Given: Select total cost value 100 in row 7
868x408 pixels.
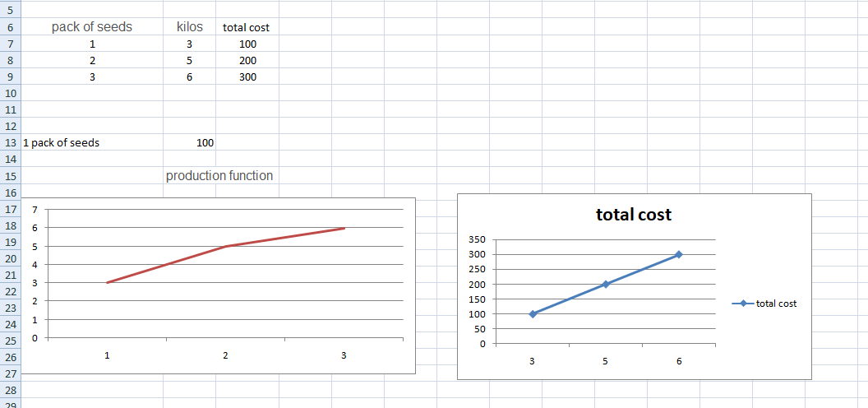Looking at the screenshot, I should 247,44.
